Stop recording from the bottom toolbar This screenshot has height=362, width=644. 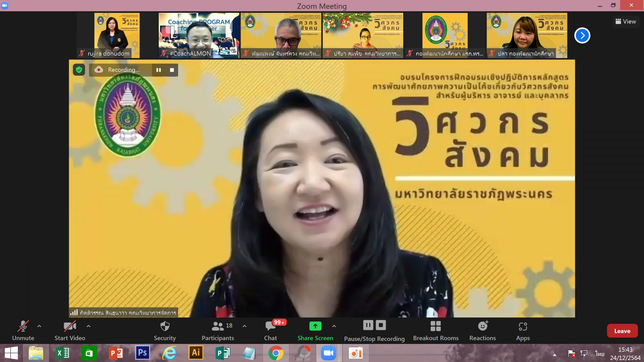381,325
